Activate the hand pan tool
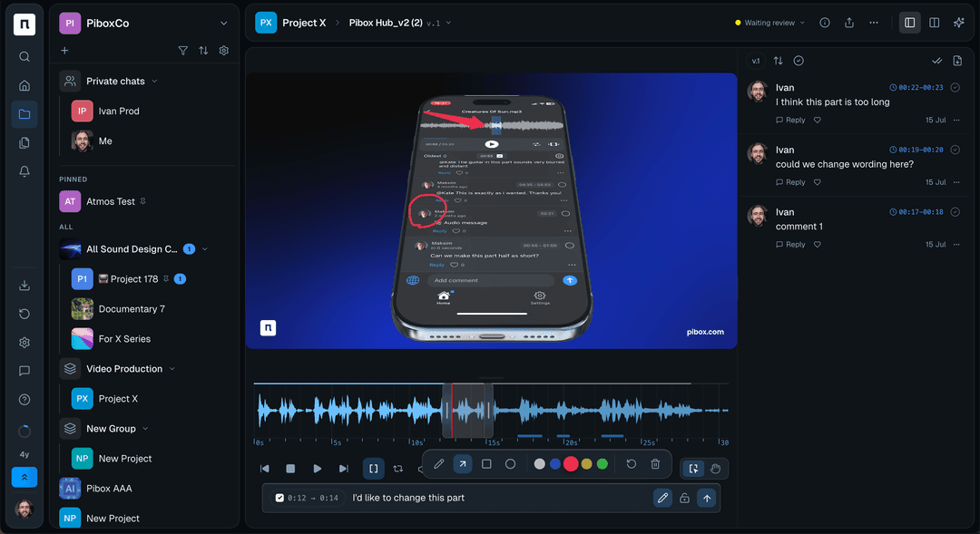Image resolution: width=980 pixels, height=534 pixels. [x=716, y=469]
